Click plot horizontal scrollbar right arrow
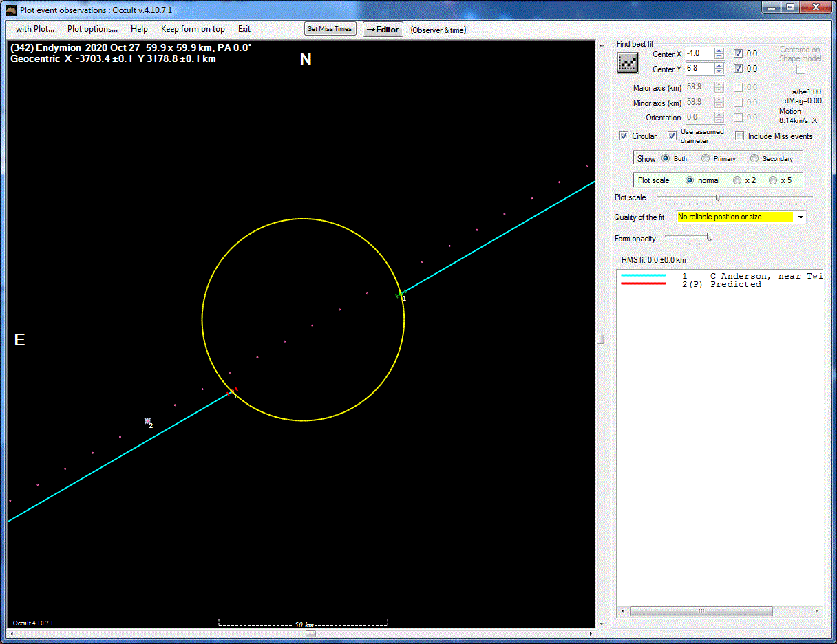Screen dimensions: 837x644 tap(591, 634)
